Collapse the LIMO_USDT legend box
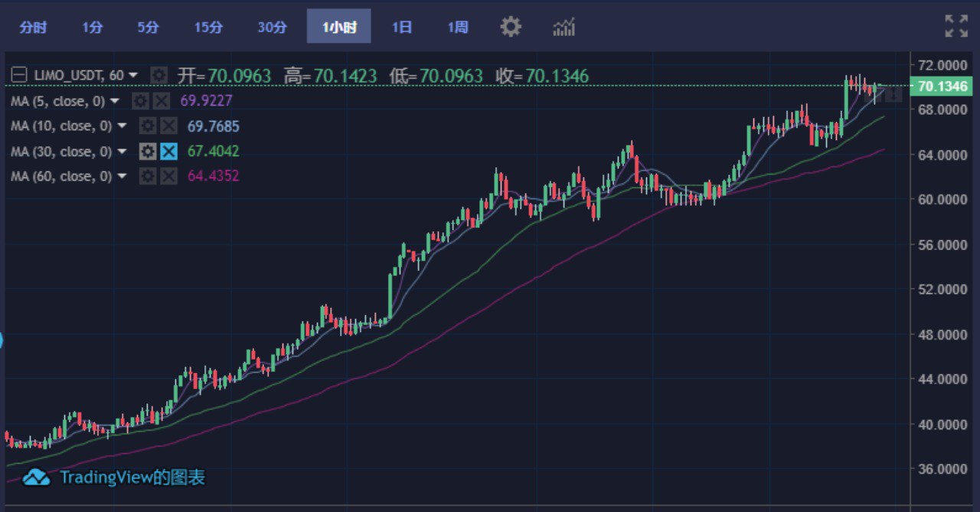The height and width of the screenshot is (512, 980). point(19,75)
